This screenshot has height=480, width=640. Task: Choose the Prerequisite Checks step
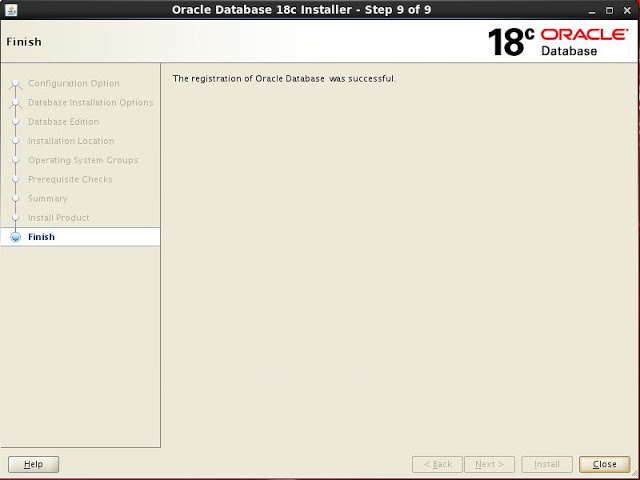(x=70, y=179)
